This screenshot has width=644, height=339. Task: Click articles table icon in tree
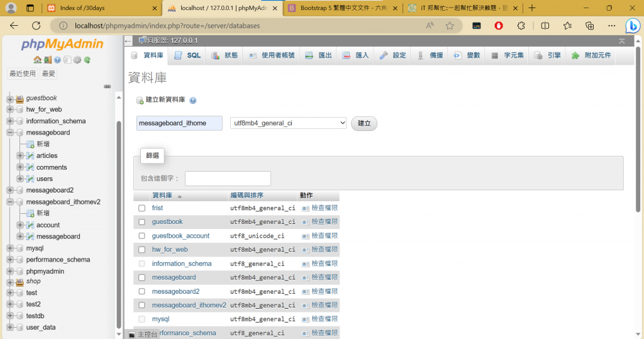pos(30,156)
